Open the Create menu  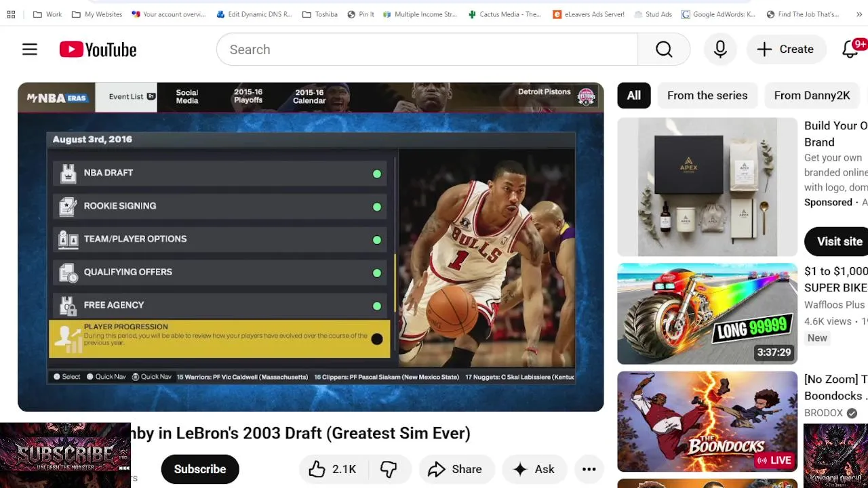click(785, 49)
